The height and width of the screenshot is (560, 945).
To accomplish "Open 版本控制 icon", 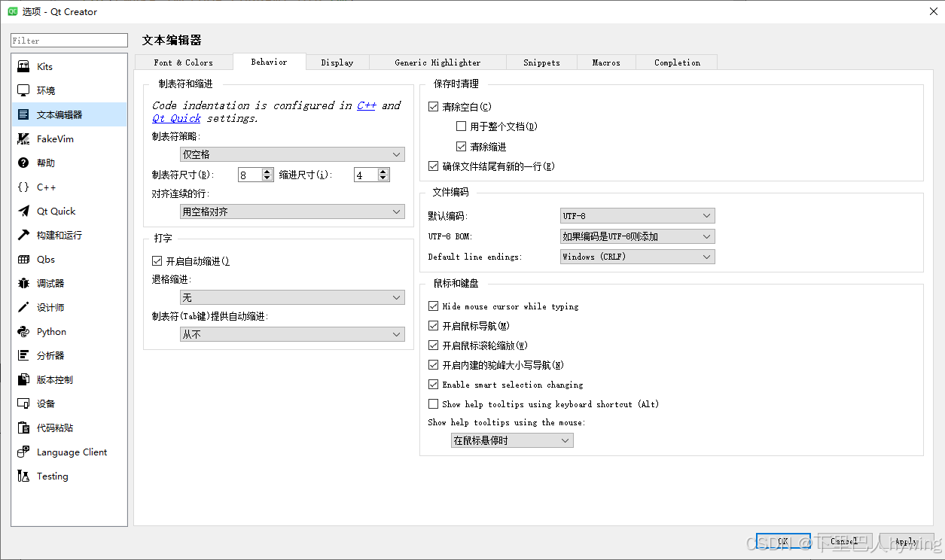I will (x=23, y=380).
